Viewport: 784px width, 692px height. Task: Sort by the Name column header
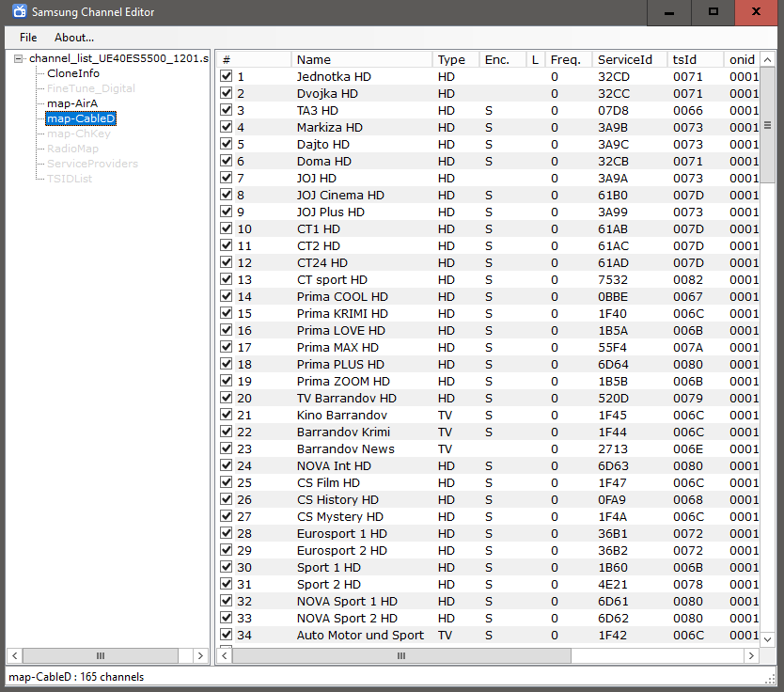362,59
